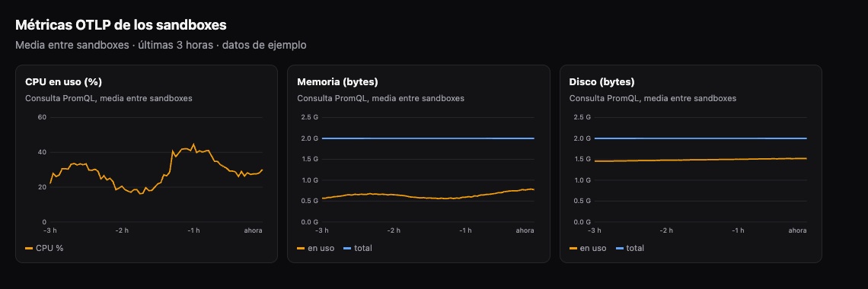Image resolution: width=868 pixels, height=289 pixels.
Task: Click the 'ahora' x-axis label in CPU chart
Action: point(254,230)
